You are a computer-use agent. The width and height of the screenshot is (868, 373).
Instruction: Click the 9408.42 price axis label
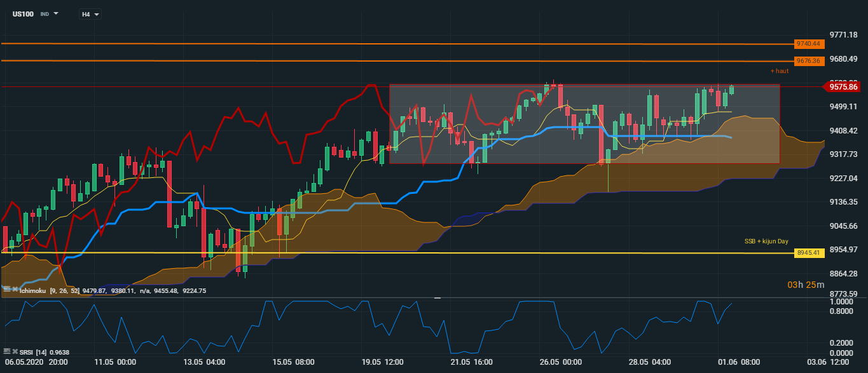point(844,131)
